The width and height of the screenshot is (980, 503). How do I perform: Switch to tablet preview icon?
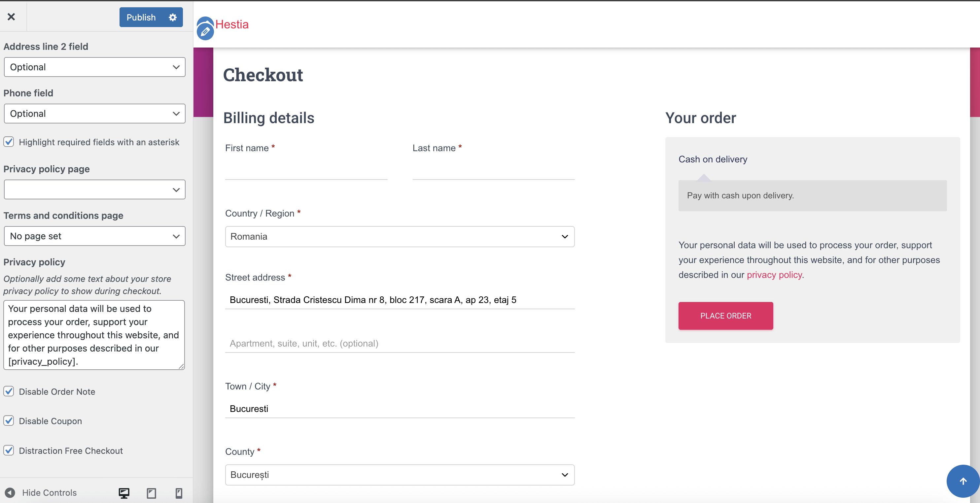pyautogui.click(x=152, y=493)
